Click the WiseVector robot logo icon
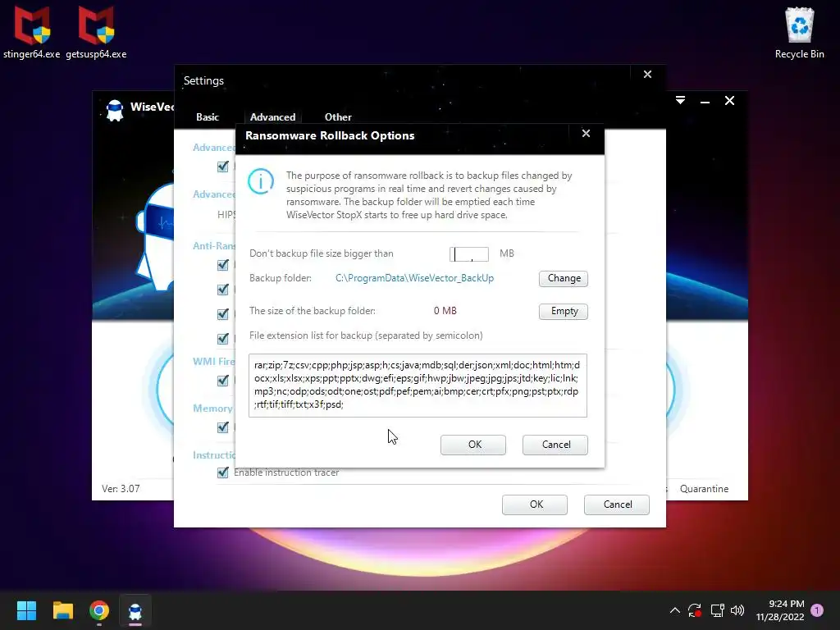This screenshot has width=840, height=630. pyautogui.click(x=115, y=110)
